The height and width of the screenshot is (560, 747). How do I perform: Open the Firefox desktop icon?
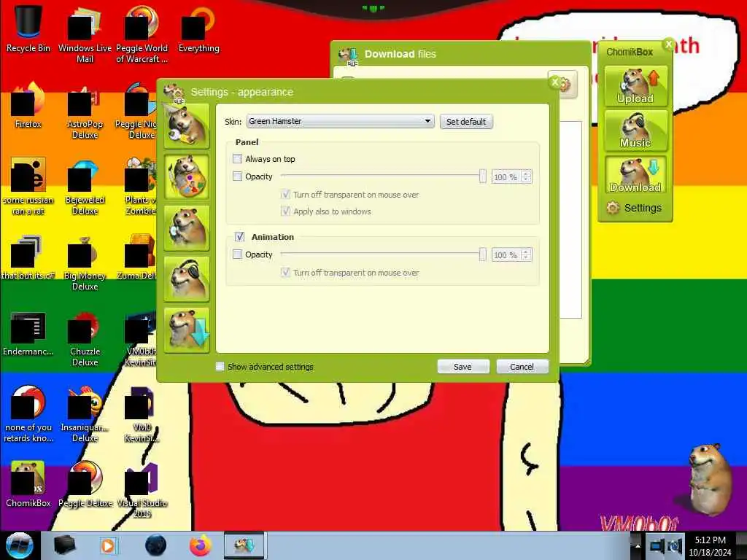28,106
